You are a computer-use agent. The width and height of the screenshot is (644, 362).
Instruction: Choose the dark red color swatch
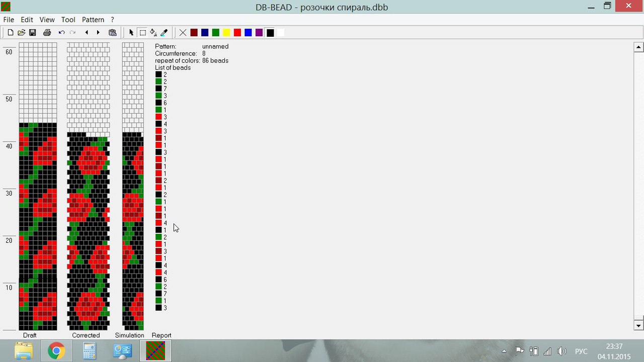(194, 33)
